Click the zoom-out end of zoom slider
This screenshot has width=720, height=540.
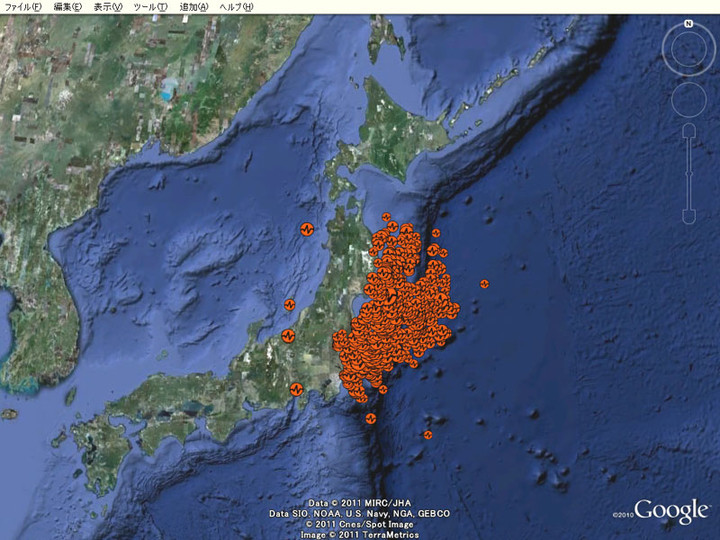(689, 216)
